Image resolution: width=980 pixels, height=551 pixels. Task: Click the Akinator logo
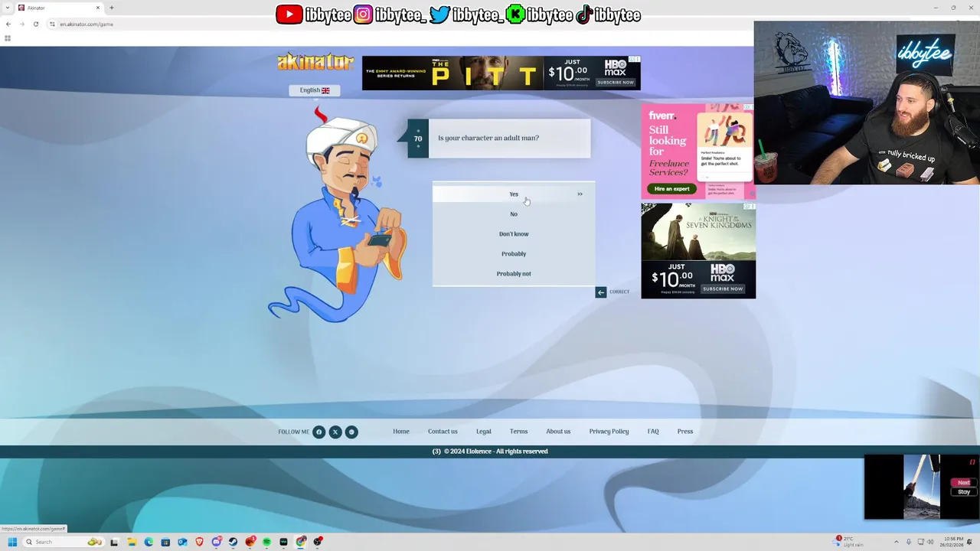[315, 61]
